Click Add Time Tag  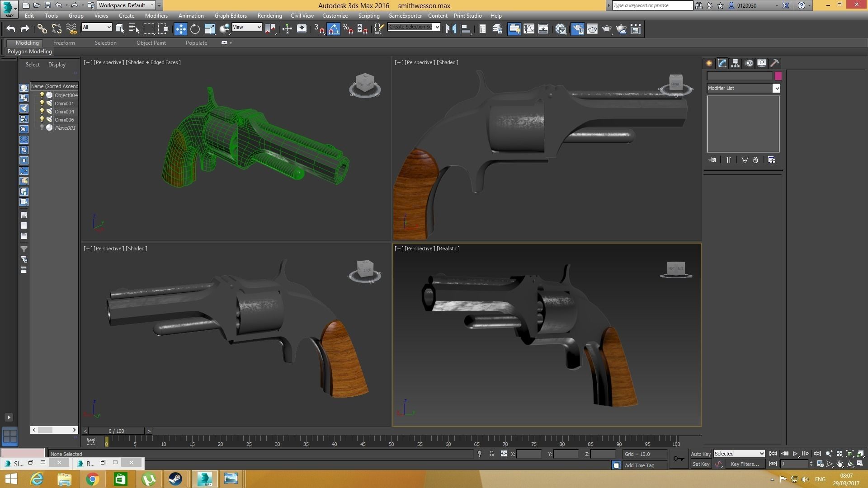(639, 465)
